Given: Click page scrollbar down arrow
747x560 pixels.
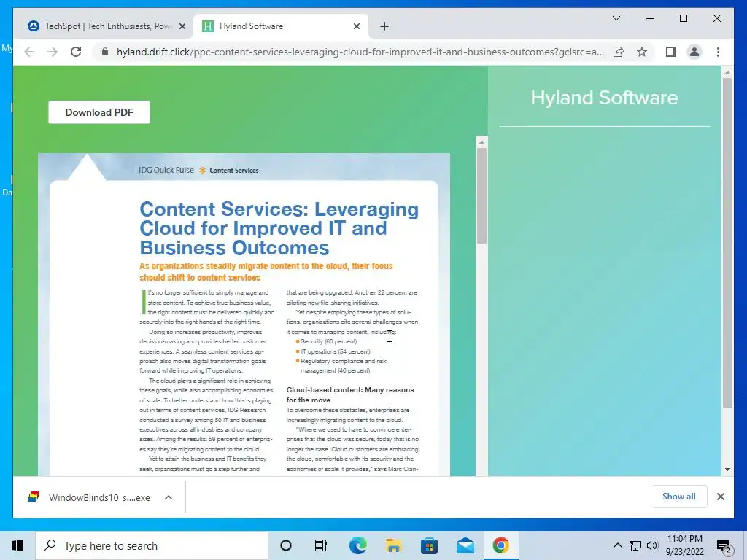Looking at the screenshot, I should [727, 470].
